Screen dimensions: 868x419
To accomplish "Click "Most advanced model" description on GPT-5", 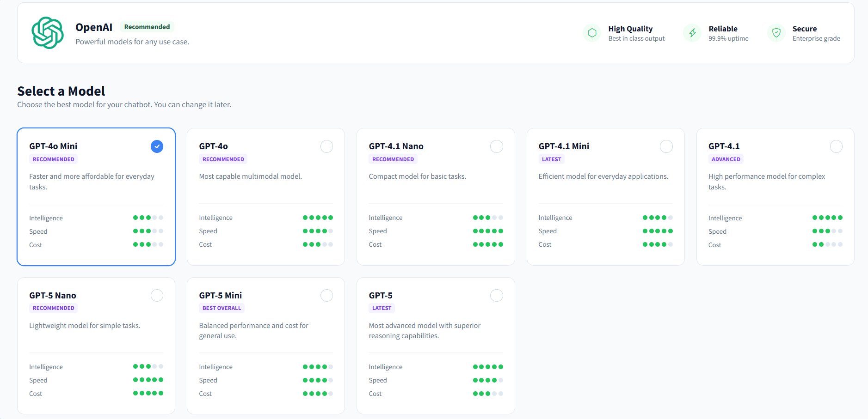I will click(425, 331).
